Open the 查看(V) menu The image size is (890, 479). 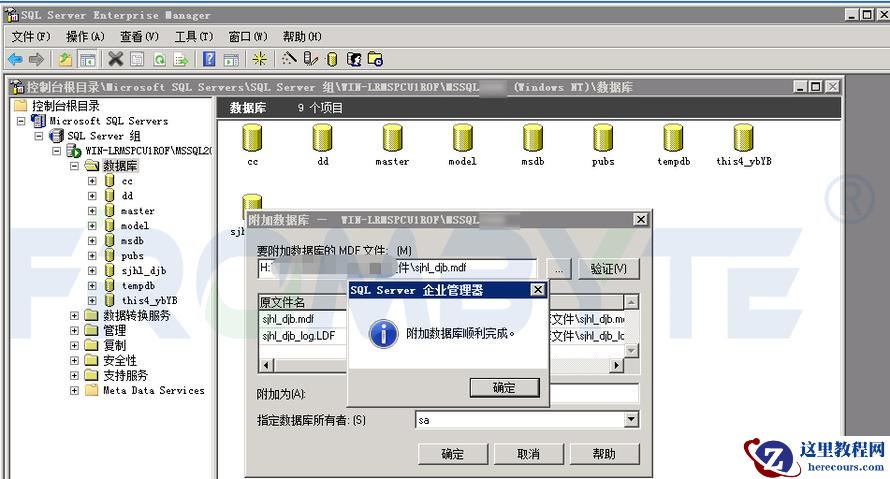tap(139, 37)
